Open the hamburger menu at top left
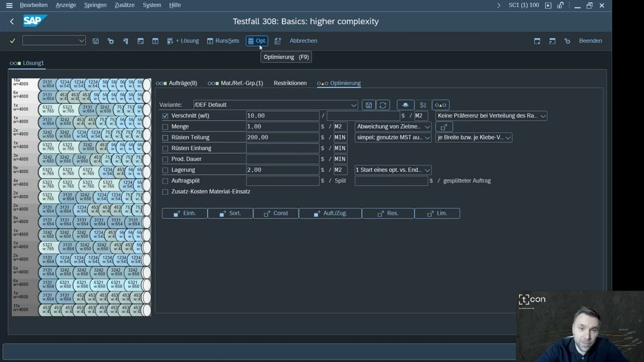 9,6
